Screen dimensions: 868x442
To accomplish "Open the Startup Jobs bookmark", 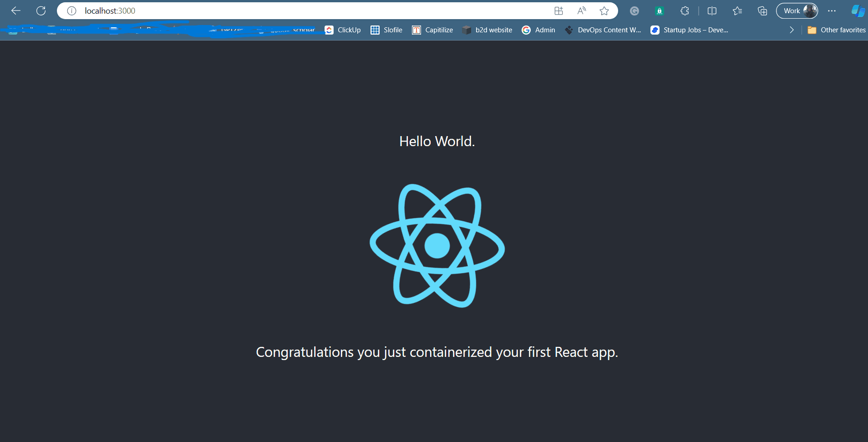I will click(x=689, y=30).
